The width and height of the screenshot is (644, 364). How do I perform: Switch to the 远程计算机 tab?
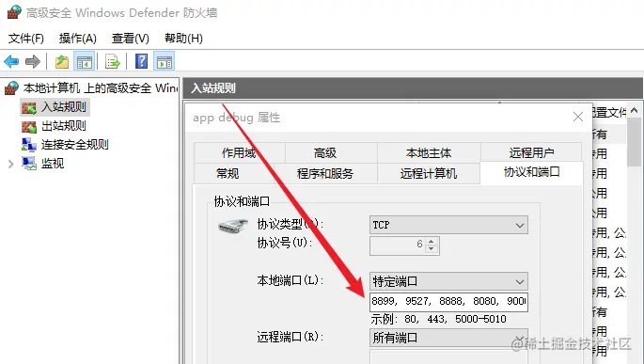[429, 173]
